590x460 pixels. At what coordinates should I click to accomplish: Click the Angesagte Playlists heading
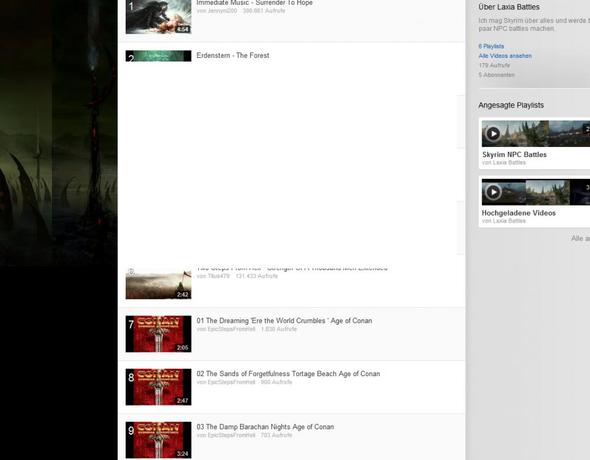(x=511, y=105)
